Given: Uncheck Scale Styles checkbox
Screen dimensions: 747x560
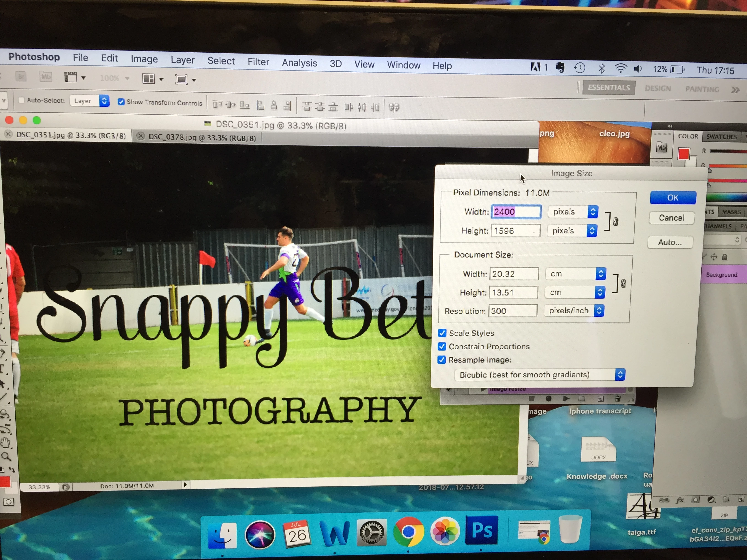Looking at the screenshot, I should pos(442,333).
